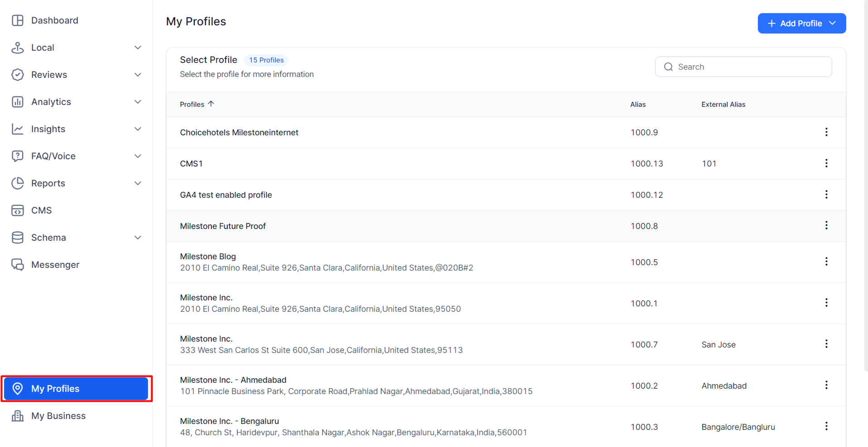
Task: Open the GA4 test enabled profile
Action: pos(226,195)
